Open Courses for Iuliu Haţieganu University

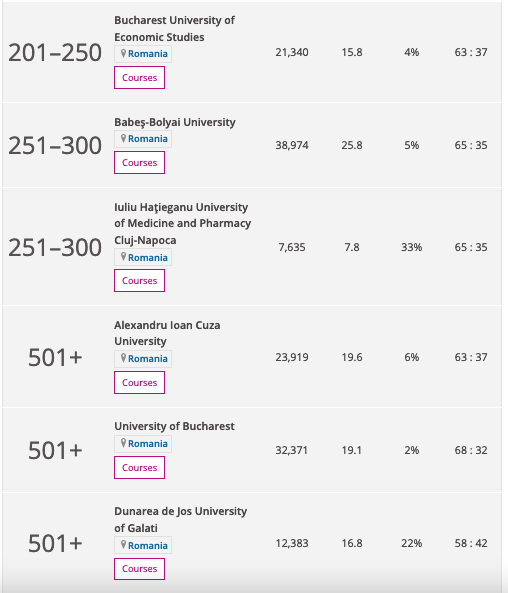click(140, 281)
